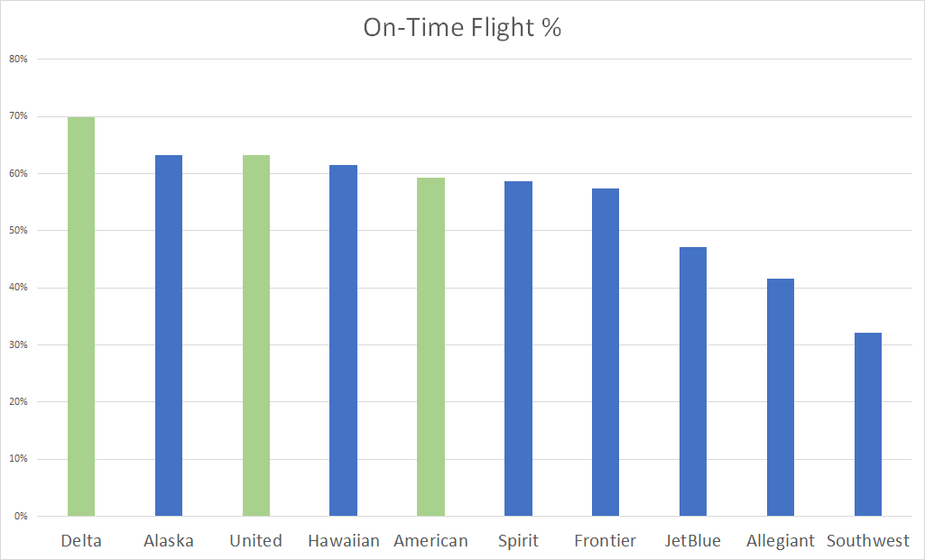The height and width of the screenshot is (560, 925).
Task: Click the Spirit bar in chart
Action: coord(518,349)
